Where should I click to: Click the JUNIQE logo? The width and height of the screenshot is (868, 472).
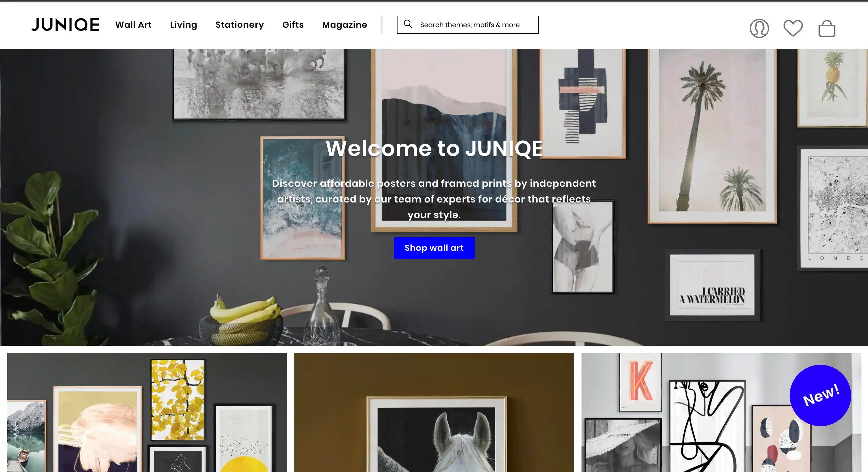coord(65,25)
